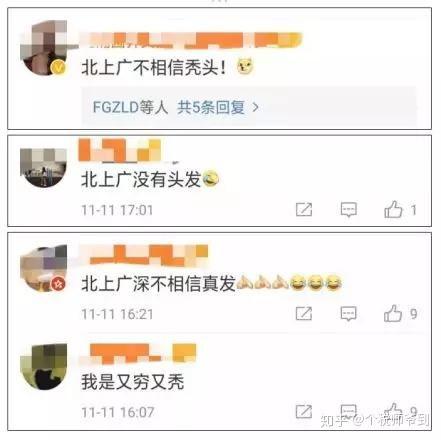This screenshot has height=440, width=441.
Task: Reply to the comment posted at 11-11 16:07
Action: (349, 412)
